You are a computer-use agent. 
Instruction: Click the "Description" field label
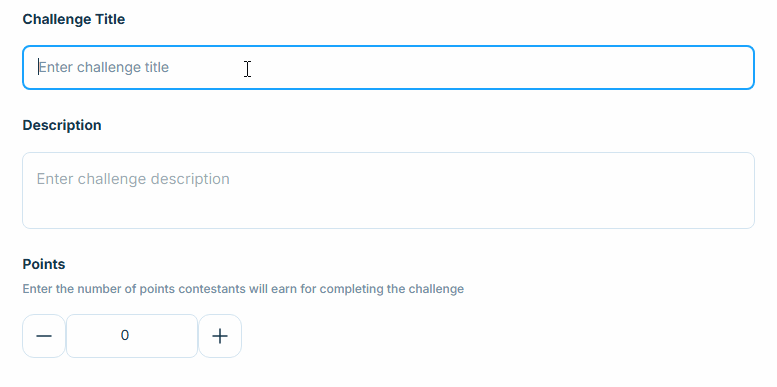(x=62, y=125)
